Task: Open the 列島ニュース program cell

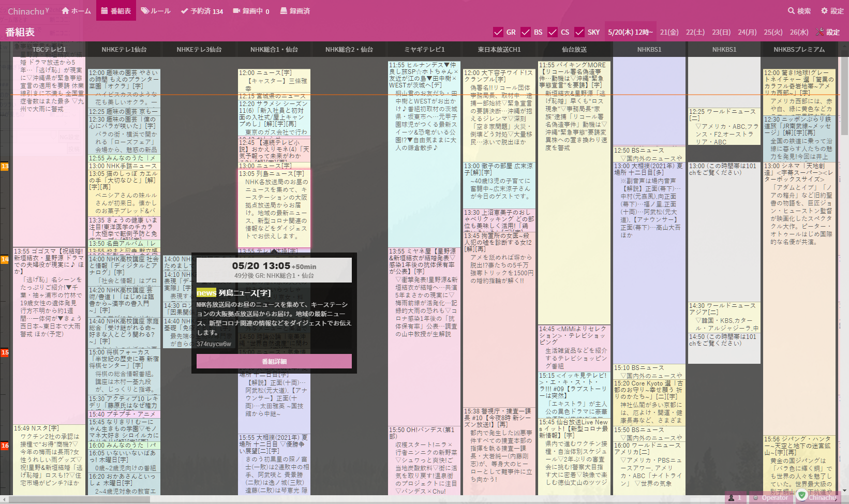Action: pyautogui.click(x=273, y=207)
